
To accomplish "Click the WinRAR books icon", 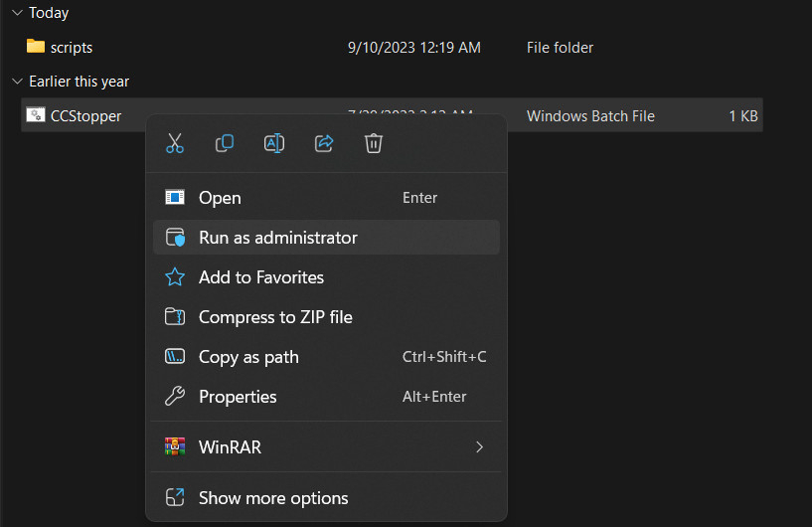I will tap(175, 447).
